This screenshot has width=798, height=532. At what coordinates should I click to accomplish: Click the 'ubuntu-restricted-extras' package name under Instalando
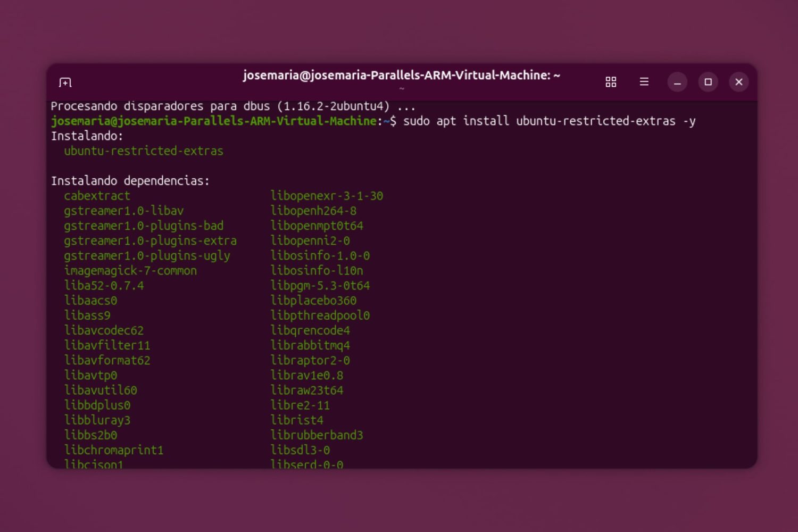(144, 151)
